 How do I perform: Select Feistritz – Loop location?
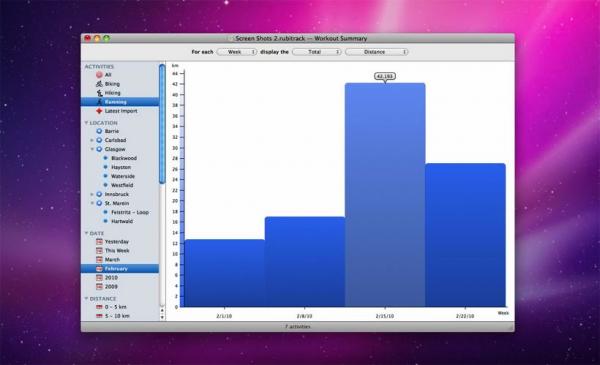pos(130,212)
